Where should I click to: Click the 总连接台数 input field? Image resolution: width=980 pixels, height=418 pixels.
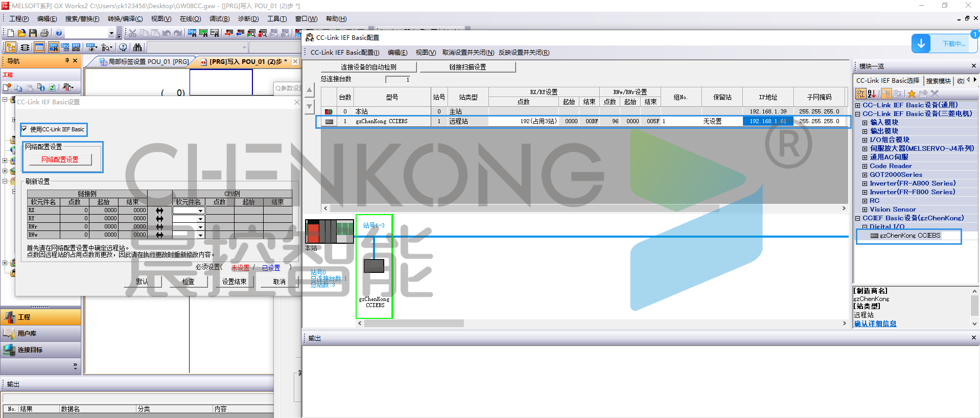point(398,80)
